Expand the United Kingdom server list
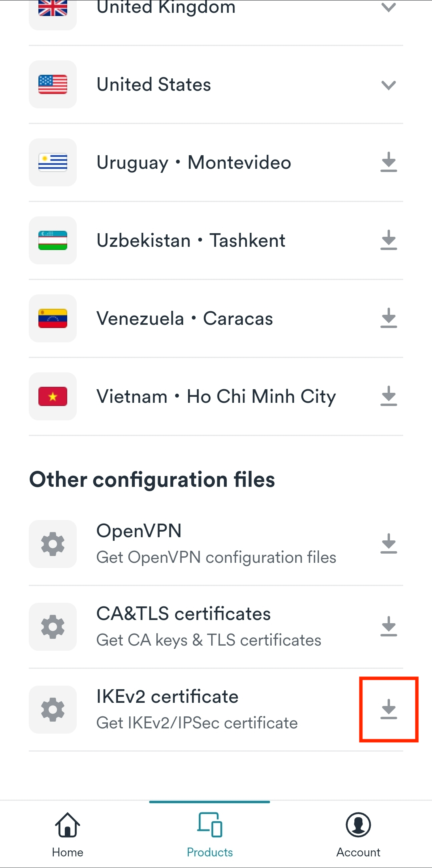This screenshot has width=432, height=868. tap(388, 7)
